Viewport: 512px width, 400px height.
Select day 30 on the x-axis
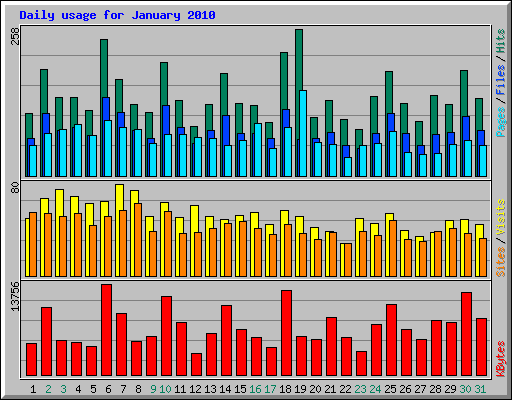(x=465, y=389)
